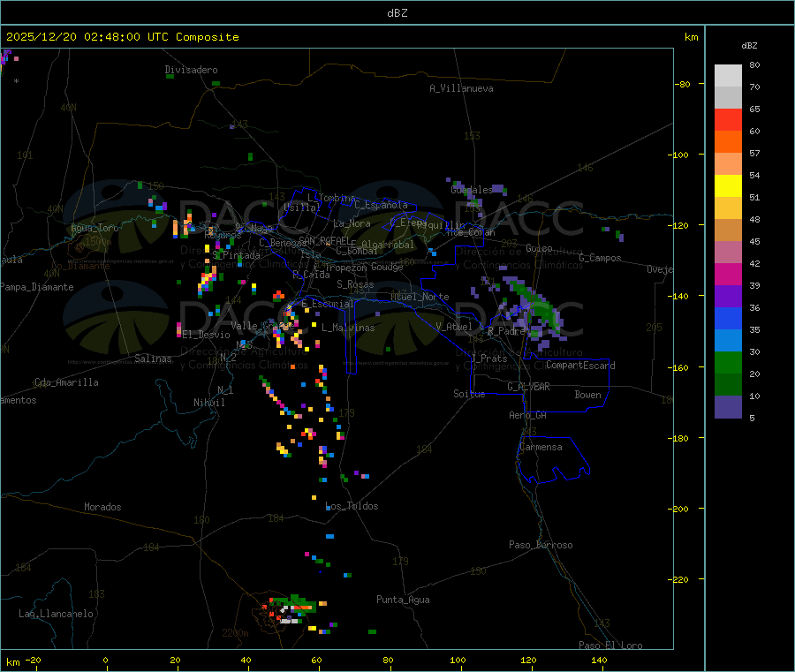Select the Divisadero place label
795x672 pixels.
click(191, 70)
